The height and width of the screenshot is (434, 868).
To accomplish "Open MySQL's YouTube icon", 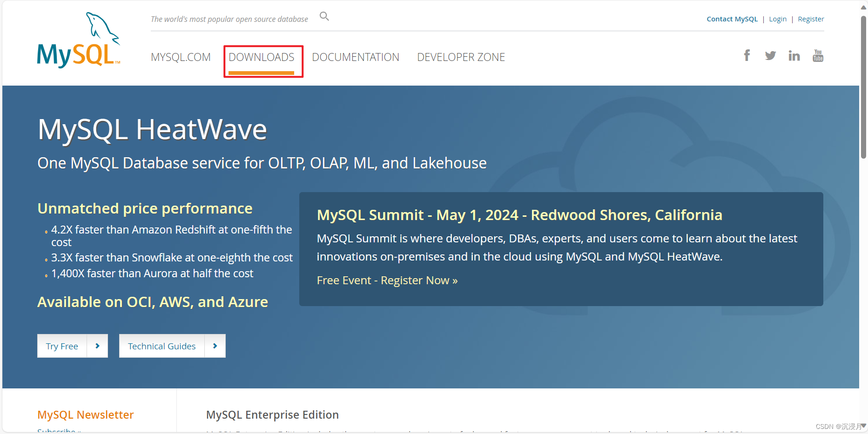I will click(x=818, y=55).
